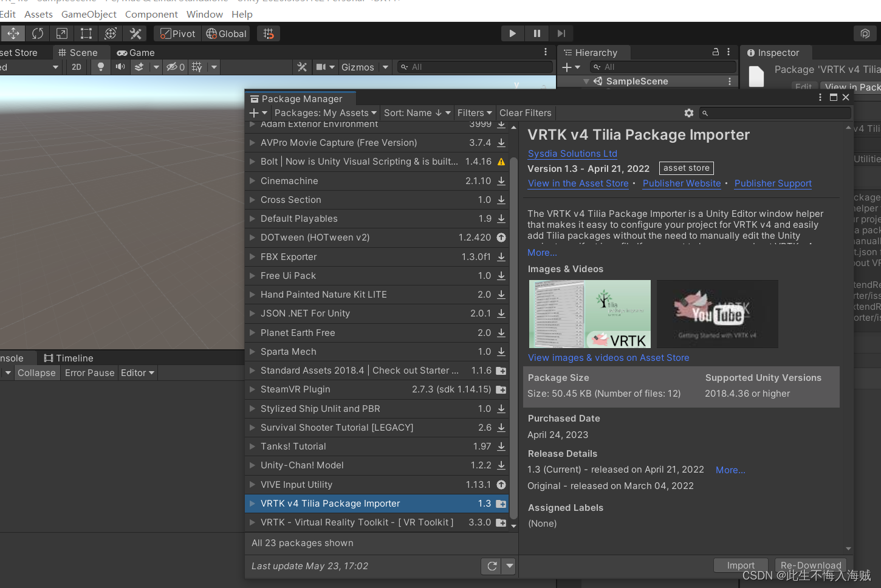
Task: Select the Rotate tool
Action: 38,33
